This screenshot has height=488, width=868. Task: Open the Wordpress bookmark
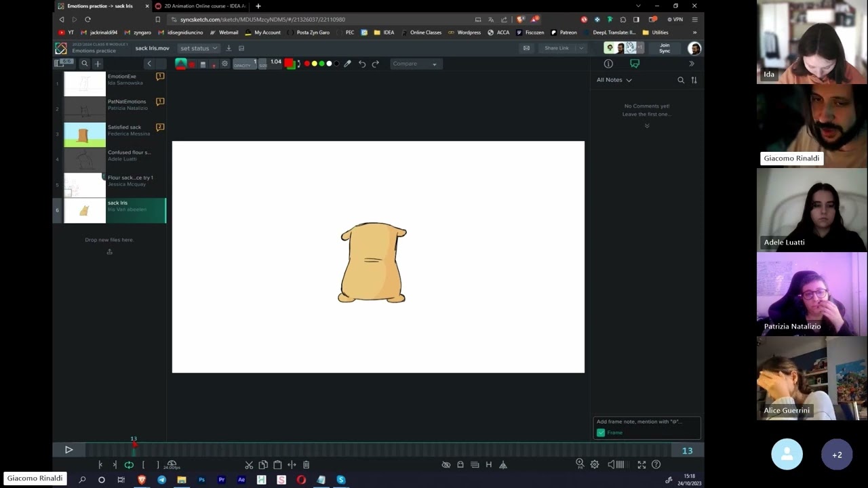(x=465, y=33)
